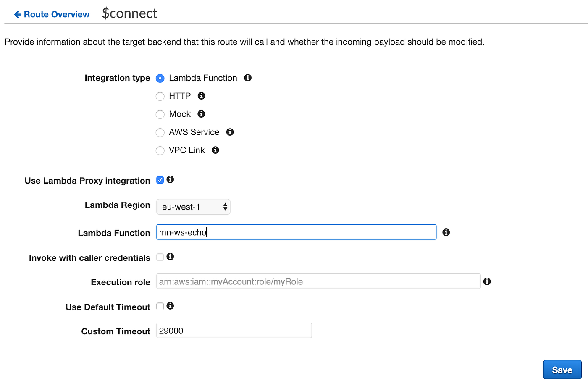Click the AWS Service info icon
Viewport: 588px width, 386px height.
pyautogui.click(x=229, y=132)
